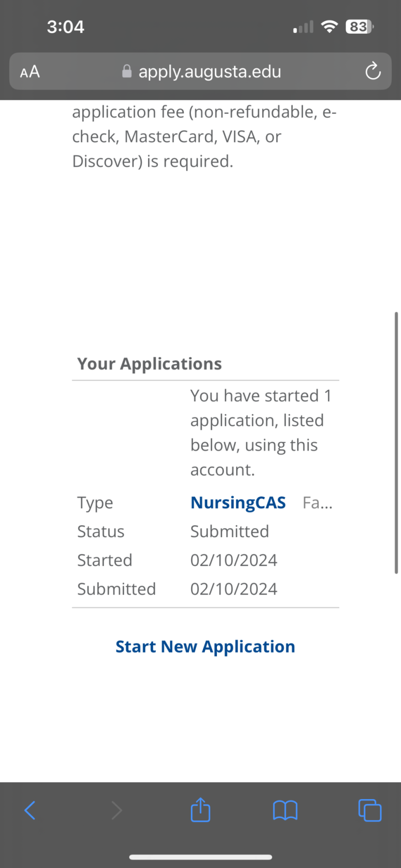Screen dimensions: 401x868
Task: Tap the Your Applications heading
Action: [149, 364]
